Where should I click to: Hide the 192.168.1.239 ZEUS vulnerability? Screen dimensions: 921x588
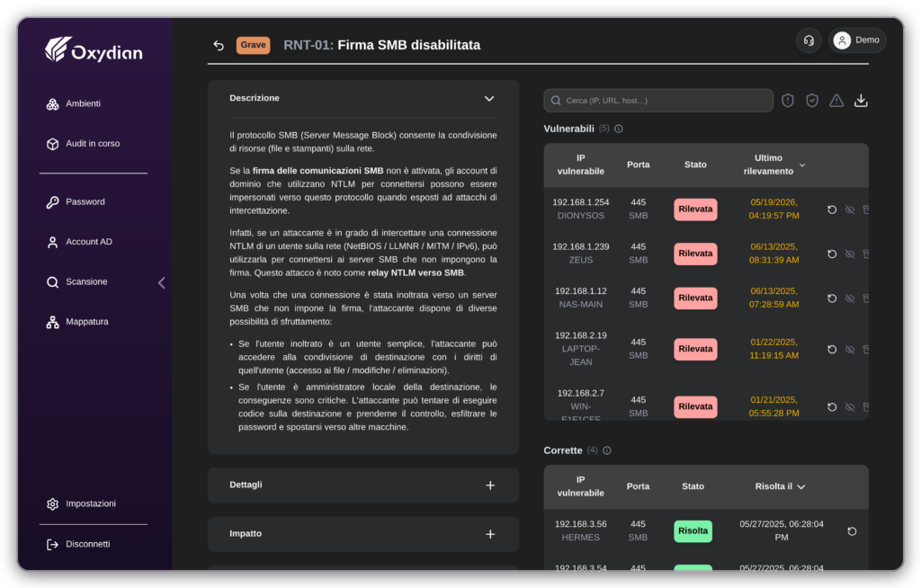[x=849, y=254]
